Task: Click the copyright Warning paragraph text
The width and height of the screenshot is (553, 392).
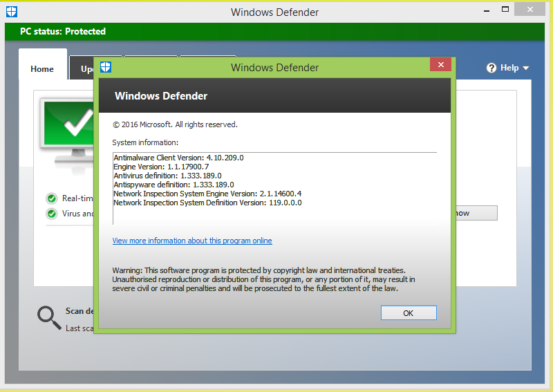Action: [x=263, y=279]
